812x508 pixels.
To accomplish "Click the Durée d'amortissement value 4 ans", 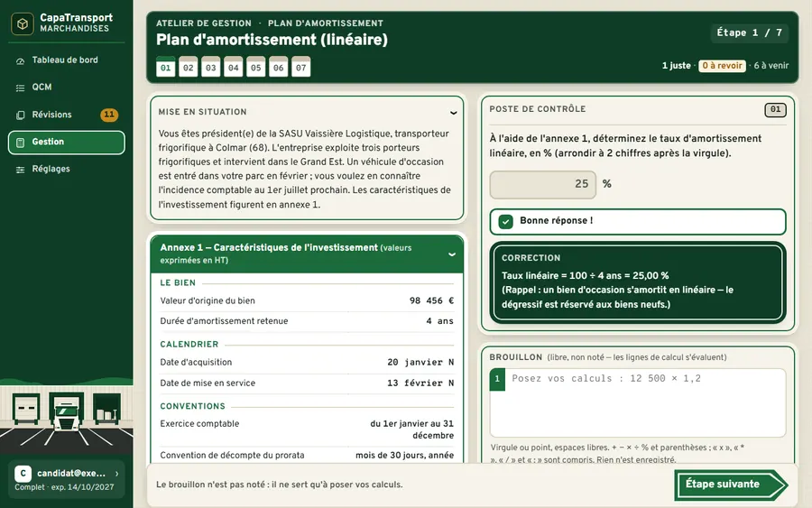I will pos(439,321).
